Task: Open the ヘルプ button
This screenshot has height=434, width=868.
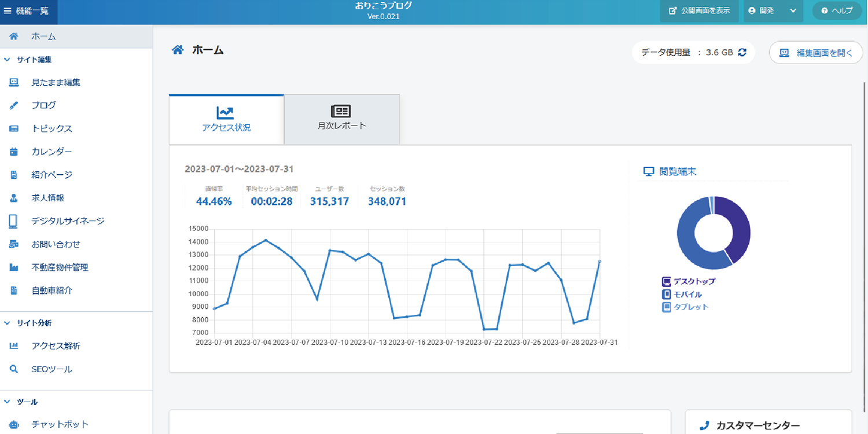Action: [x=837, y=11]
